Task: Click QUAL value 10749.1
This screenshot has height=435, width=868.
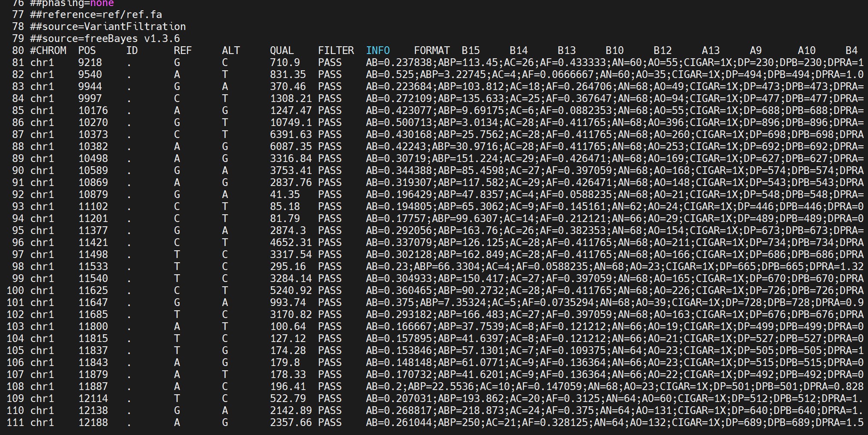Action: pyautogui.click(x=291, y=123)
